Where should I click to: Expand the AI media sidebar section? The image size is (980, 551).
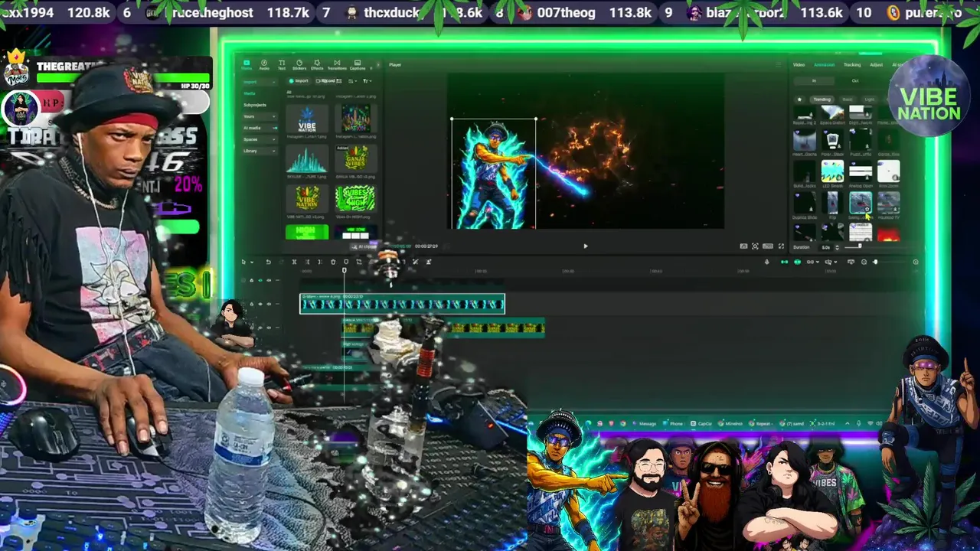click(x=260, y=128)
